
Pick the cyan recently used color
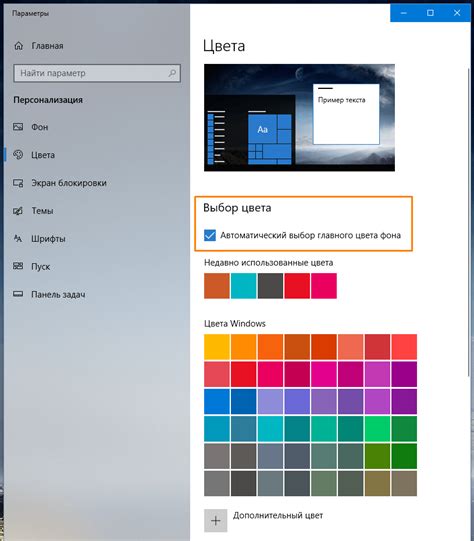[x=244, y=286]
